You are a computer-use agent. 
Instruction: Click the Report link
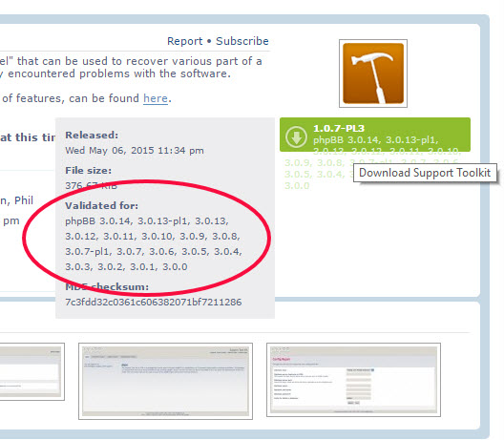pyautogui.click(x=185, y=41)
